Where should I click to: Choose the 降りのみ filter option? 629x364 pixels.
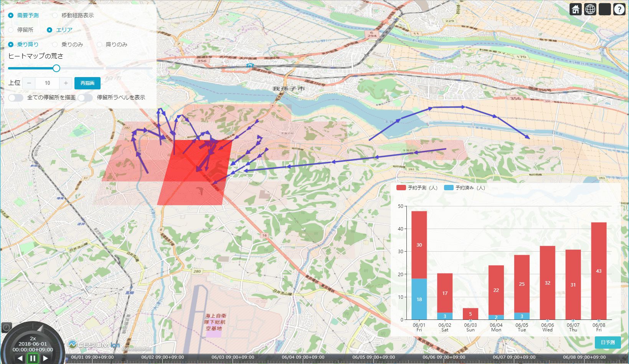(x=99, y=44)
